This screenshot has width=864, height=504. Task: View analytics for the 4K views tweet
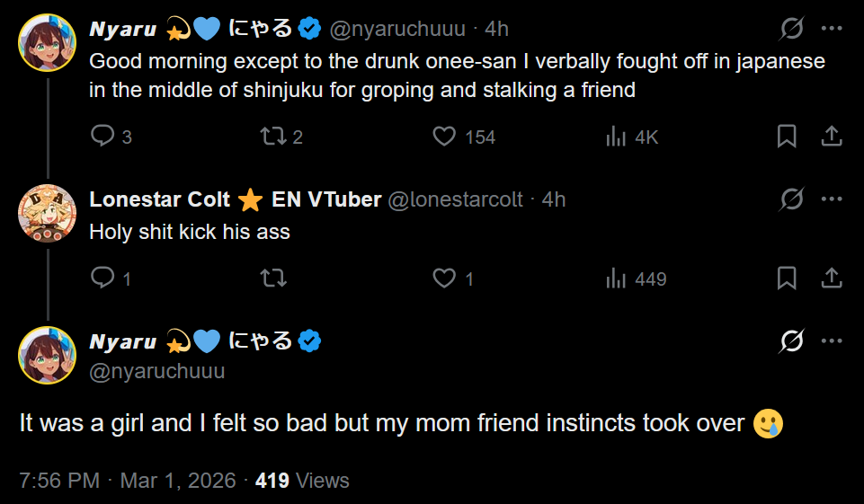pyautogui.click(x=616, y=137)
